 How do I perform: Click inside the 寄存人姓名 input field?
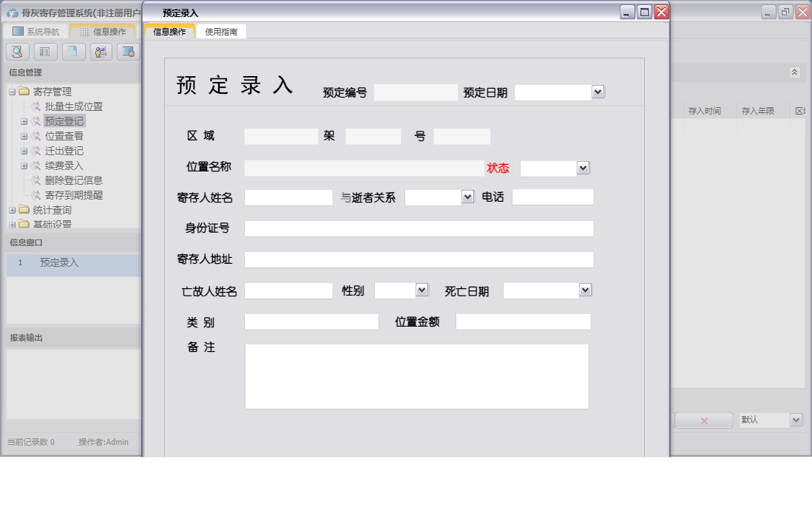click(x=288, y=197)
